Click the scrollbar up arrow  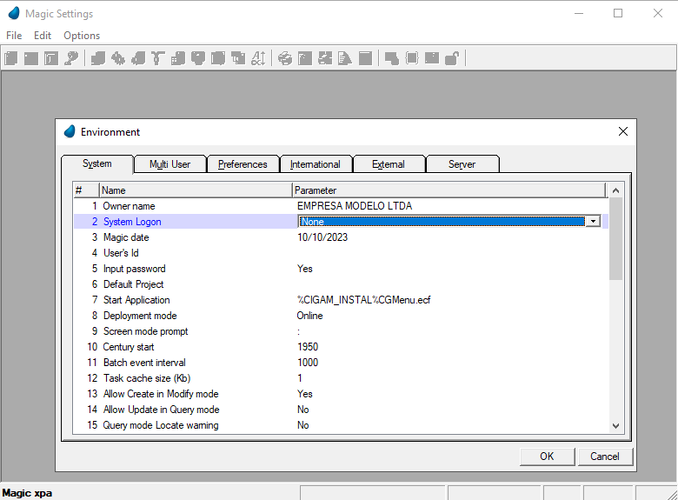[616, 190]
